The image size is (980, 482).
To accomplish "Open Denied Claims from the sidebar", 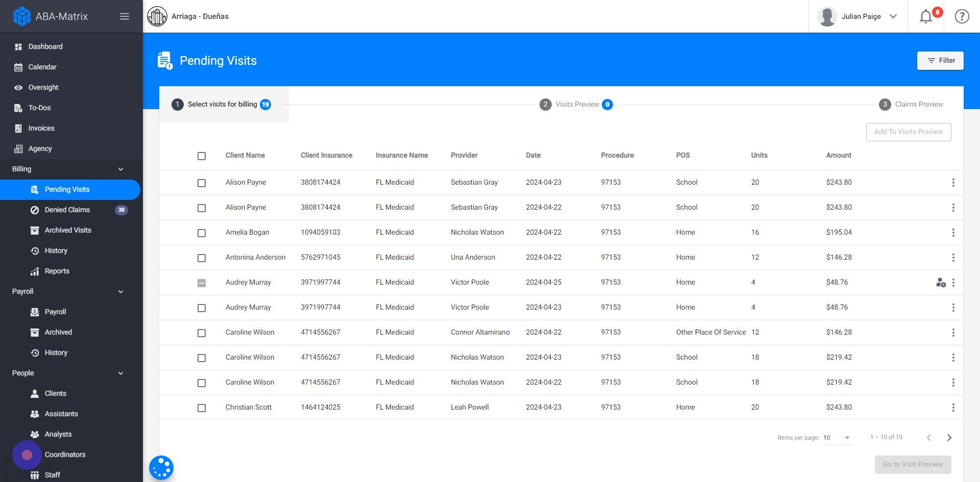I will (x=67, y=210).
